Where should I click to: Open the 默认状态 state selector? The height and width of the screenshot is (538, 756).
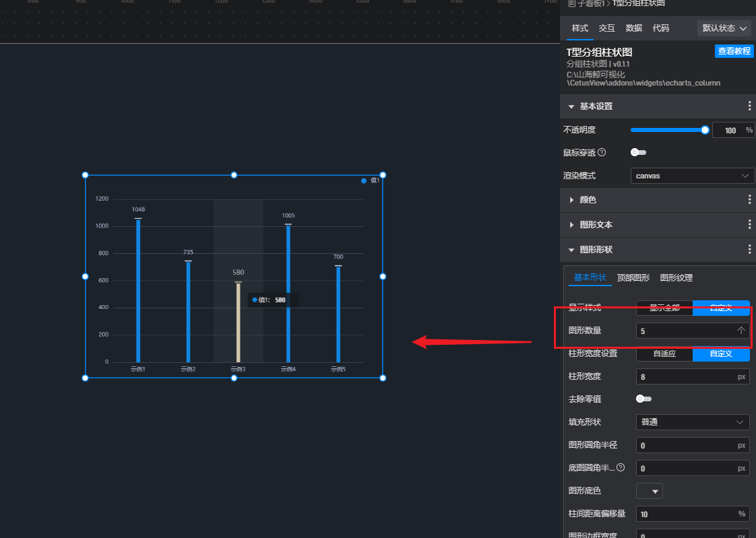[x=724, y=28]
